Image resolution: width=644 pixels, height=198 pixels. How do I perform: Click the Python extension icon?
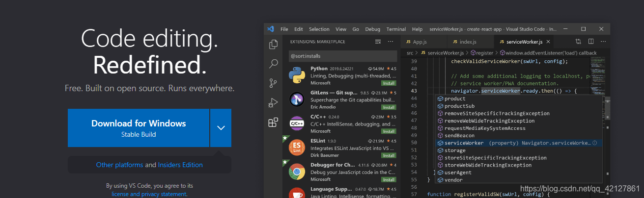pyautogui.click(x=298, y=75)
